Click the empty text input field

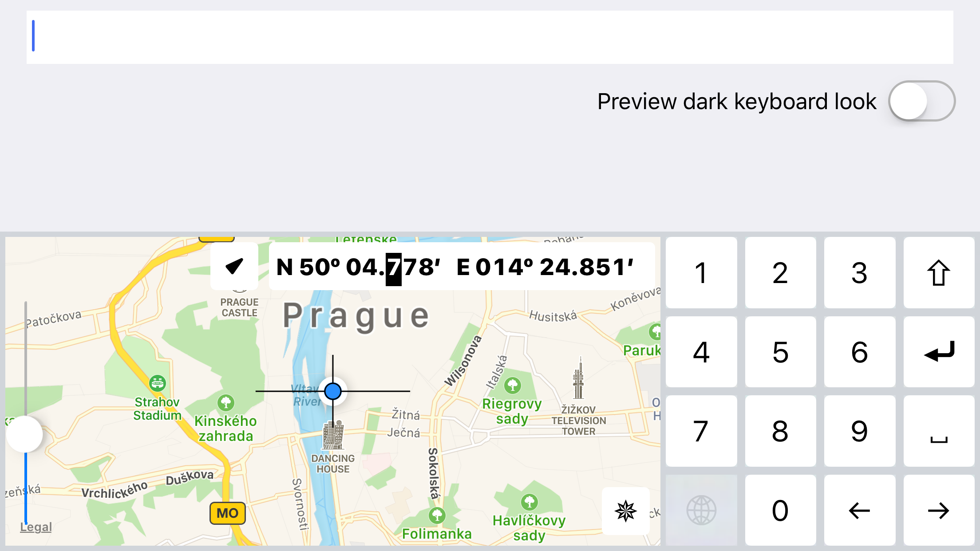pos(490,37)
